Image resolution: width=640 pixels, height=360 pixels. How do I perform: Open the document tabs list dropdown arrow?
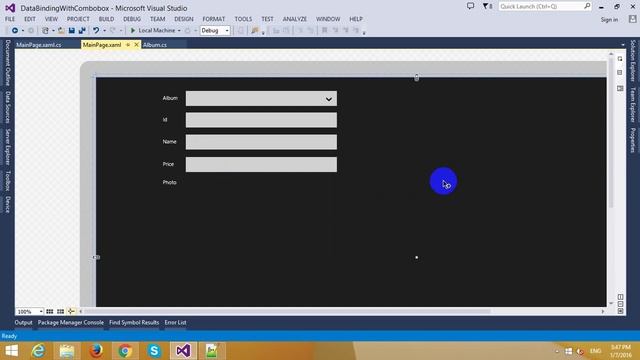pyautogui.click(x=623, y=45)
